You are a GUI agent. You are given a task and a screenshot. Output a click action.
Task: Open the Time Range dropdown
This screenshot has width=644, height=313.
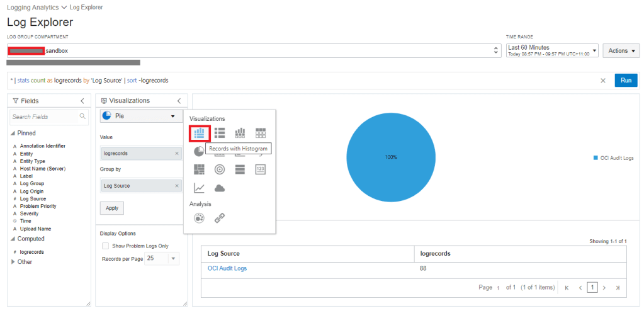[x=551, y=50]
